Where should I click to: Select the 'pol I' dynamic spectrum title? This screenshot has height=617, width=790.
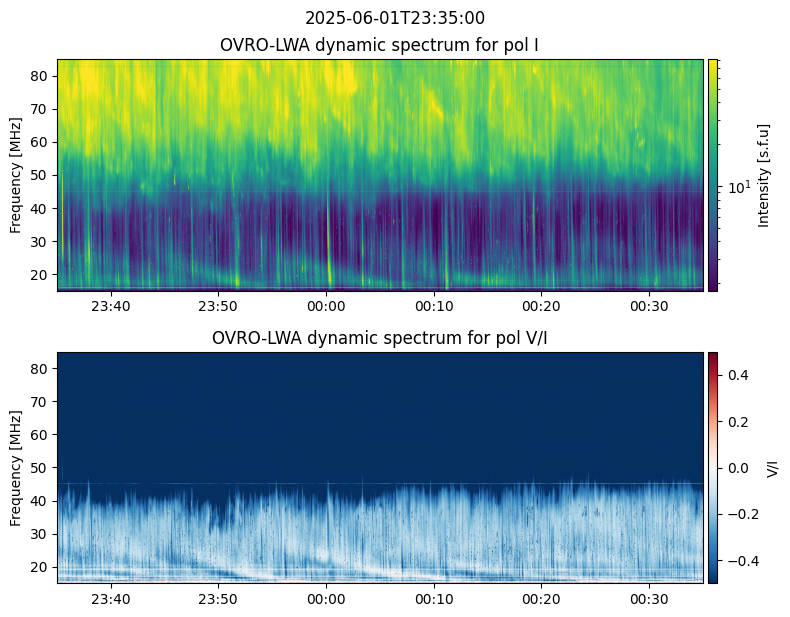click(380, 45)
